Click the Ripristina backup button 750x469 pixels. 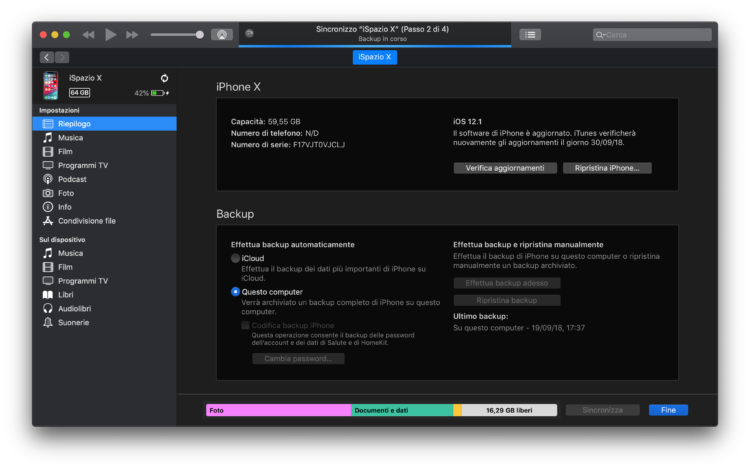click(x=507, y=300)
